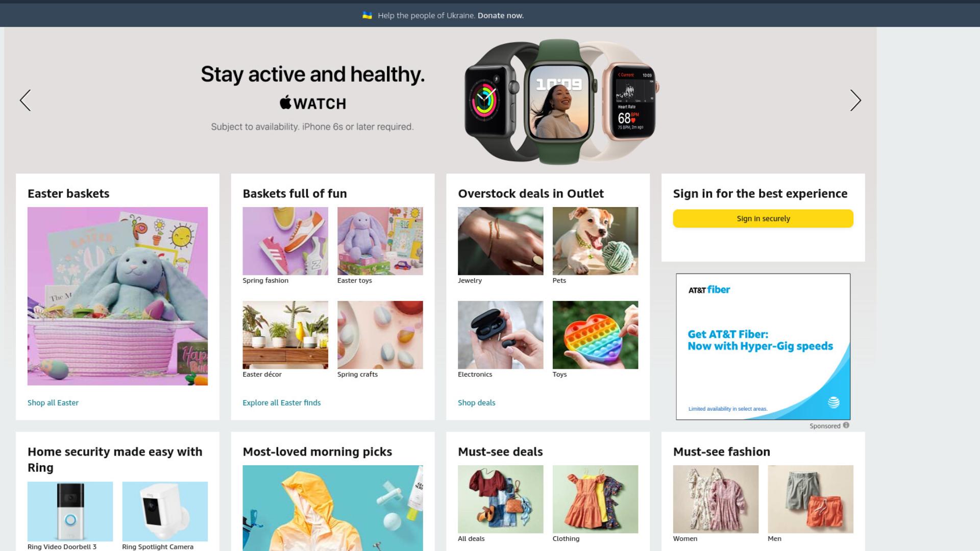Go to the previous carousel slide
The height and width of the screenshot is (551, 980).
[25, 101]
